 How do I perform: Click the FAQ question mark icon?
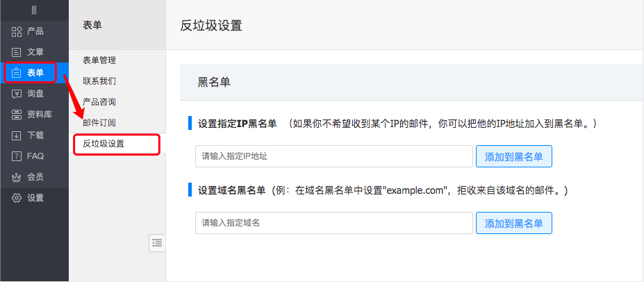tap(17, 156)
